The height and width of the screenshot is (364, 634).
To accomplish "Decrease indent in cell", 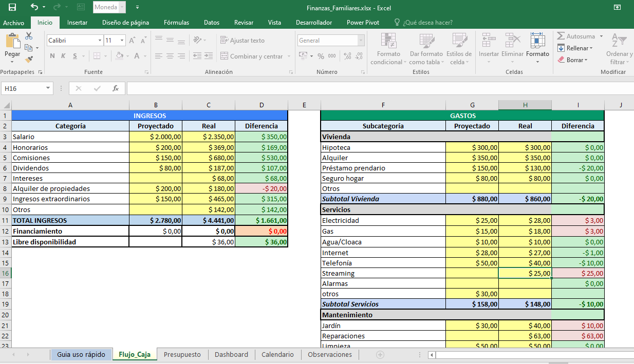I will (196, 56).
